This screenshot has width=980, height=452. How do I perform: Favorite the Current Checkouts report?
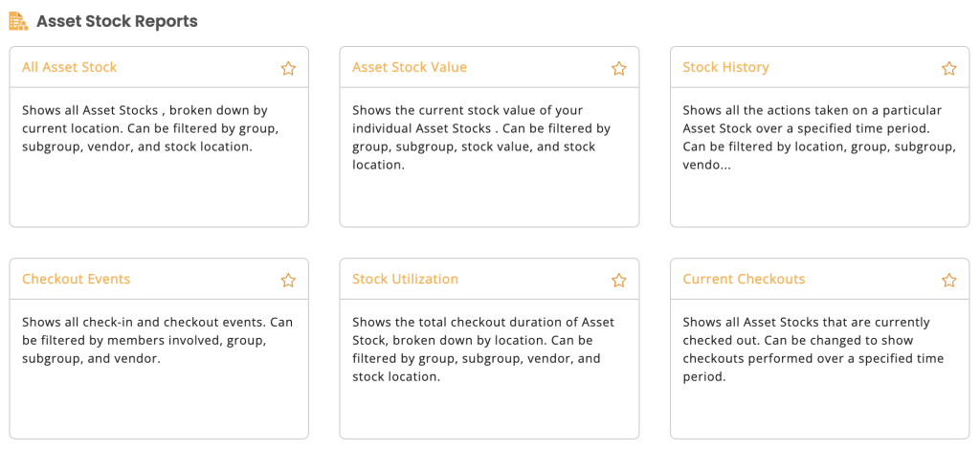pyautogui.click(x=948, y=280)
